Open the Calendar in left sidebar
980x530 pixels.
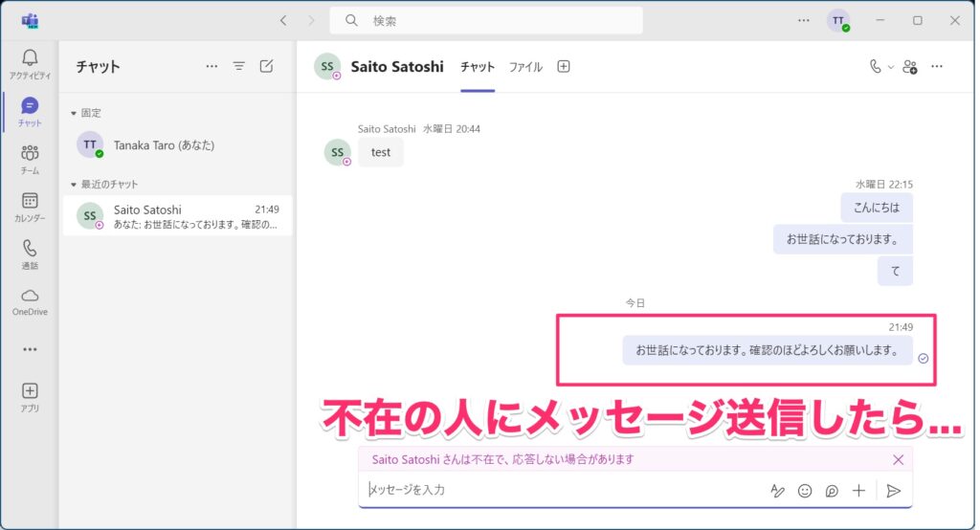click(30, 206)
